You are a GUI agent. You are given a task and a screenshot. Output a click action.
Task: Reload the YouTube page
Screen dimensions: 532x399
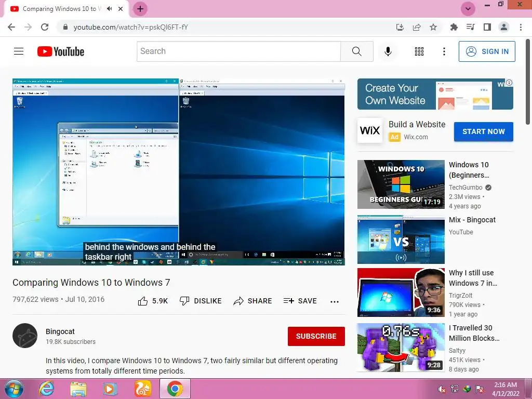tap(45, 27)
